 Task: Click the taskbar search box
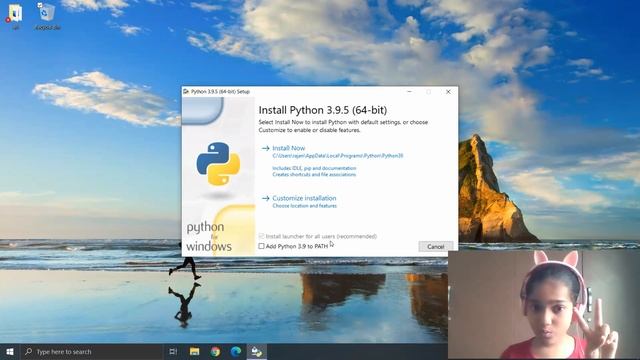(91, 351)
